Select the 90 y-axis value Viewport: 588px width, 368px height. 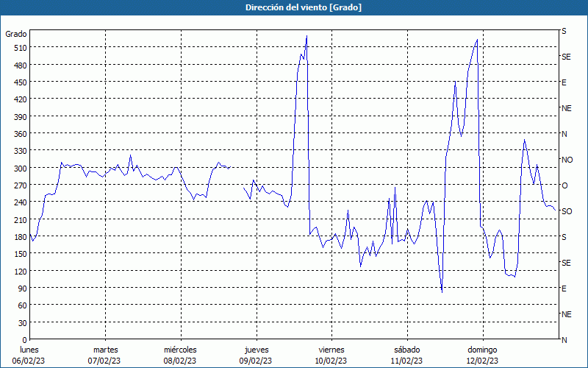(x=23, y=289)
